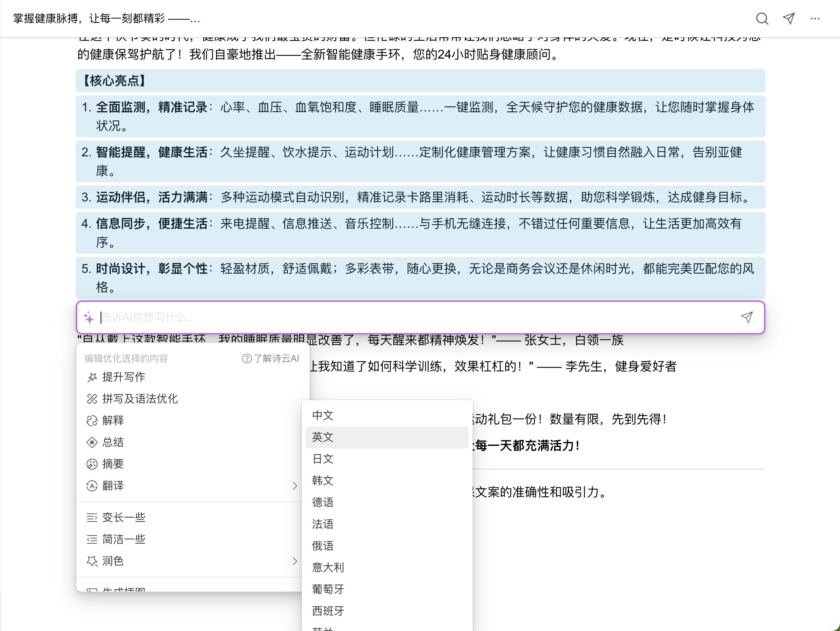The height and width of the screenshot is (631, 840).
Task: Translate to 法语
Action: tap(387, 524)
